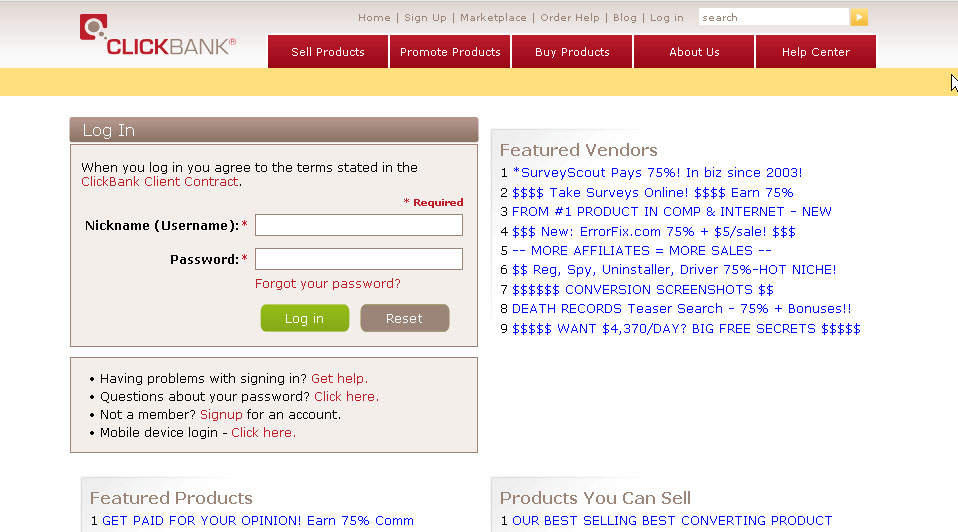The image size is (958, 532).
Task: Select the Buy Products tab
Action: coord(572,52)
